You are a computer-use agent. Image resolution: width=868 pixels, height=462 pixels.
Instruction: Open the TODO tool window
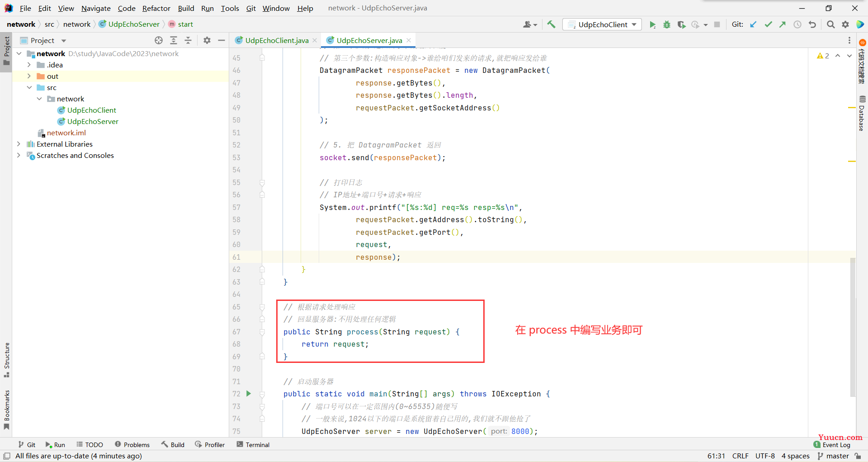[x=90, y=445]
